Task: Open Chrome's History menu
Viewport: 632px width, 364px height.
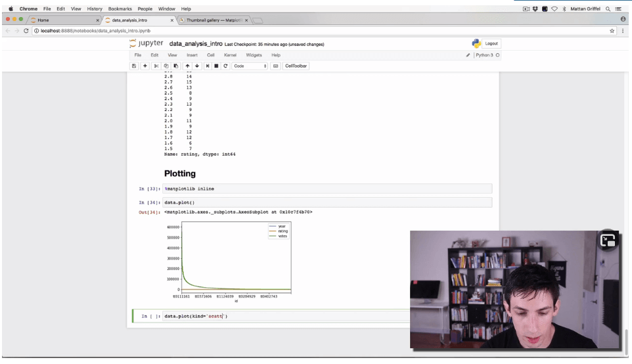Action: pos(95,9)
